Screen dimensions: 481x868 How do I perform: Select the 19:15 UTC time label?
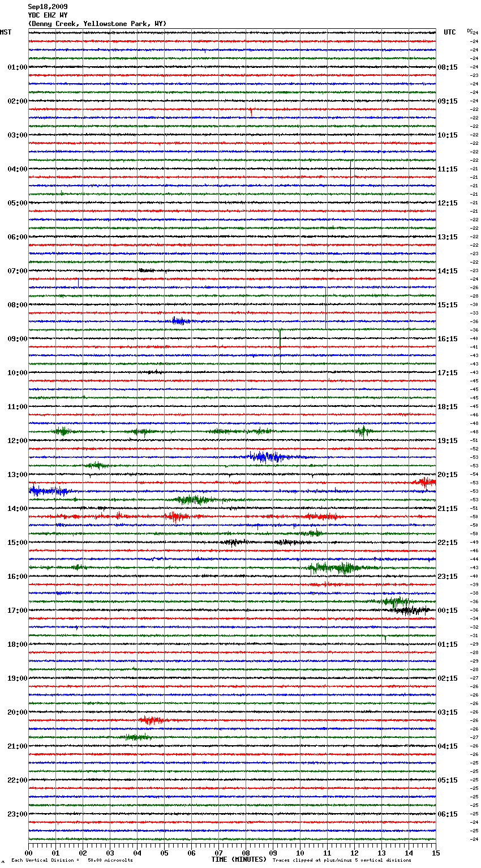point(448,441)
